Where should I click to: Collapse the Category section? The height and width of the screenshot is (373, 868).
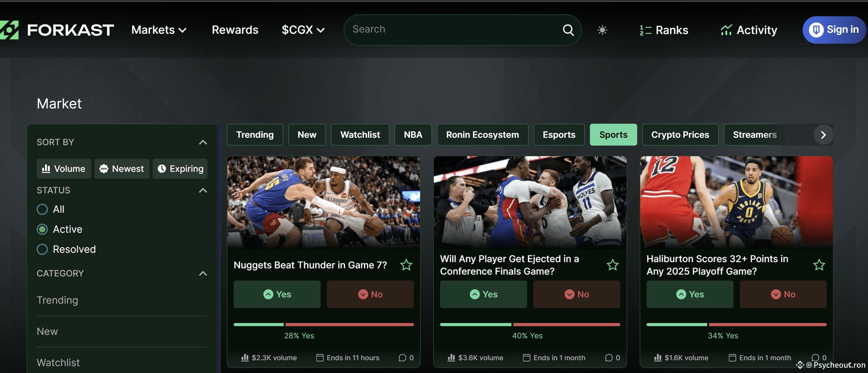click(x=203, y=273)
